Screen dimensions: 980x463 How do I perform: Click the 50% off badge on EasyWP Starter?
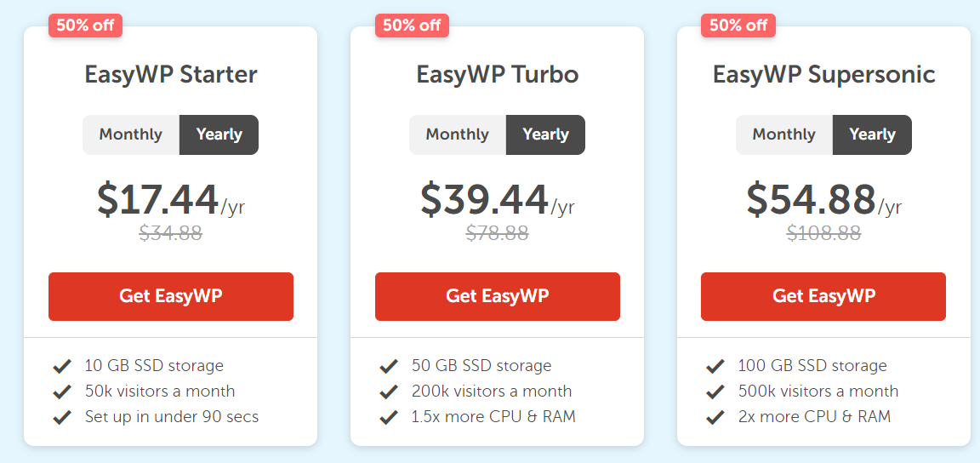tap(85, 26)
